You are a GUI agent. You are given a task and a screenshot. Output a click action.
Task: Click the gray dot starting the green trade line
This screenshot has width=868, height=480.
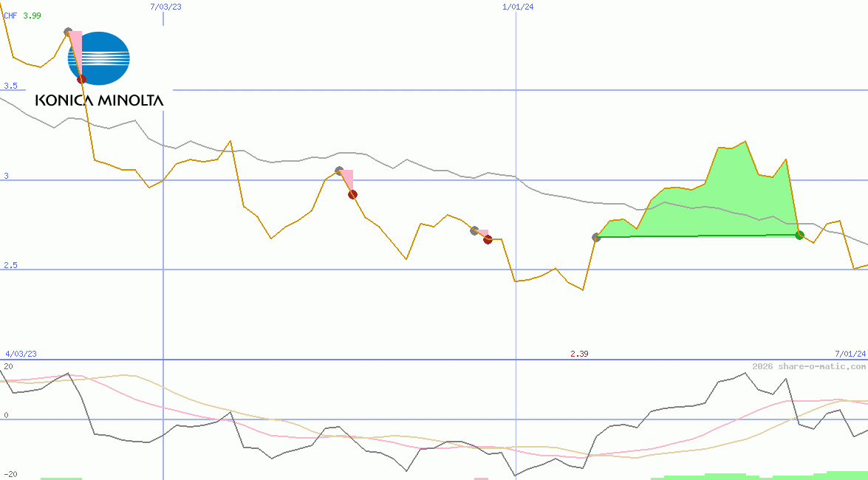tap(595, 237)
